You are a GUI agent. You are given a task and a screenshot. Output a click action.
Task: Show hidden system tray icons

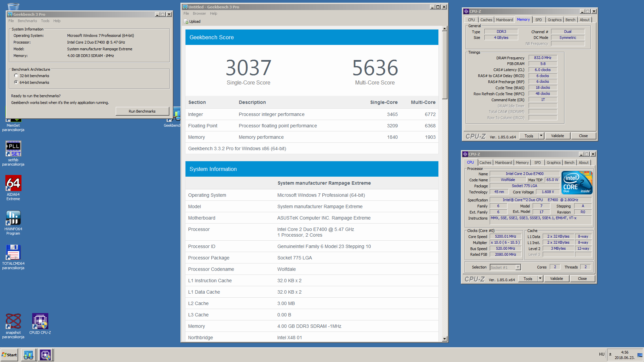610,355
